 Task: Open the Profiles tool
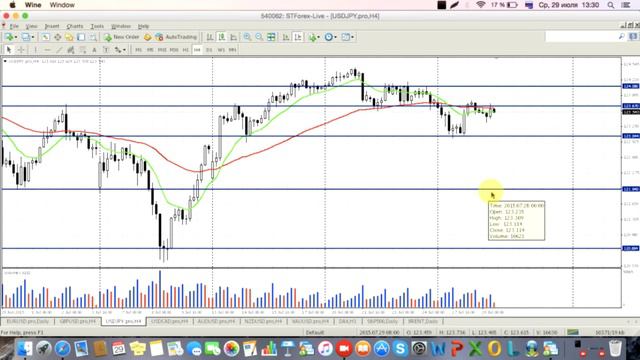coord(26,37)
